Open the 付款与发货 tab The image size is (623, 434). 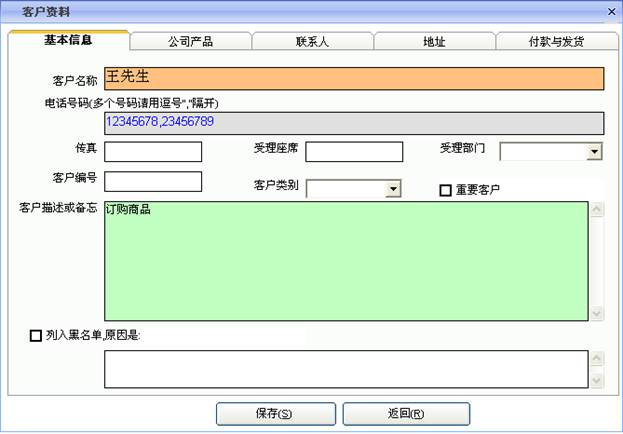pyautogui.click(x=556, y=41)
